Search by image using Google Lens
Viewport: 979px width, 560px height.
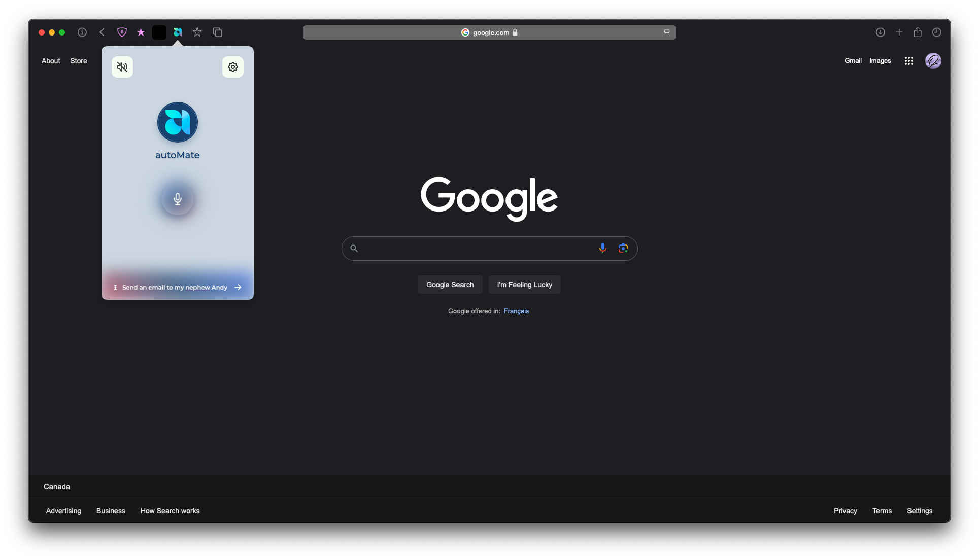623,248
